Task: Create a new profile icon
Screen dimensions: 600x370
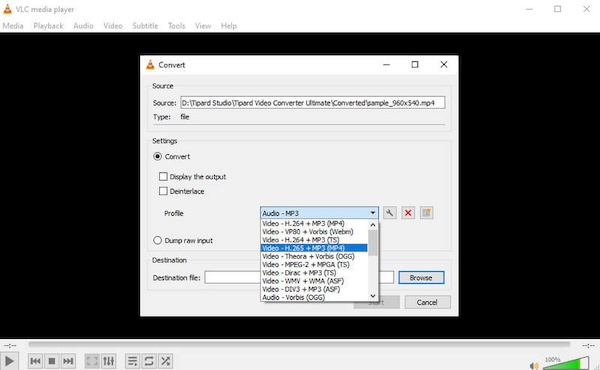Action: click(426, 213)
